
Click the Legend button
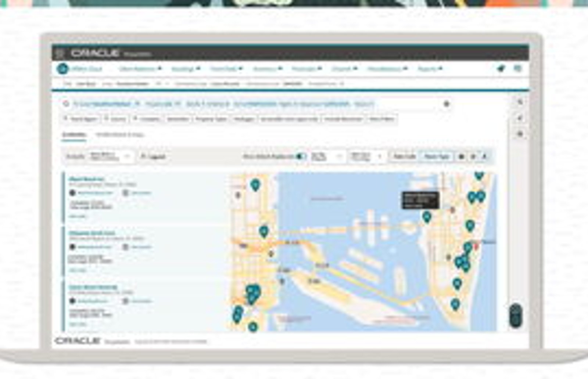(153, 157)
